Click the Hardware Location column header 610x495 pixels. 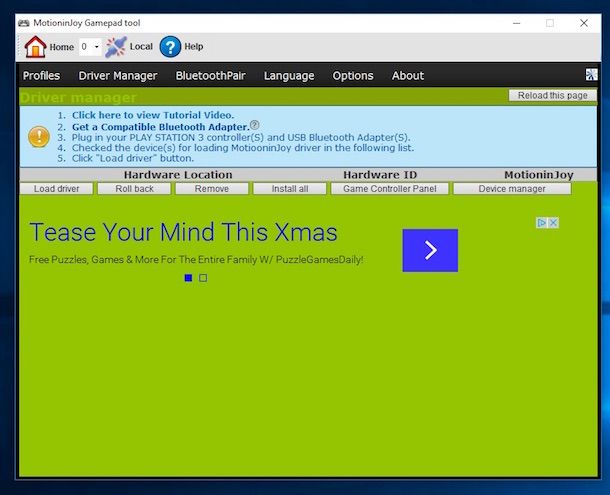[178, 175]
